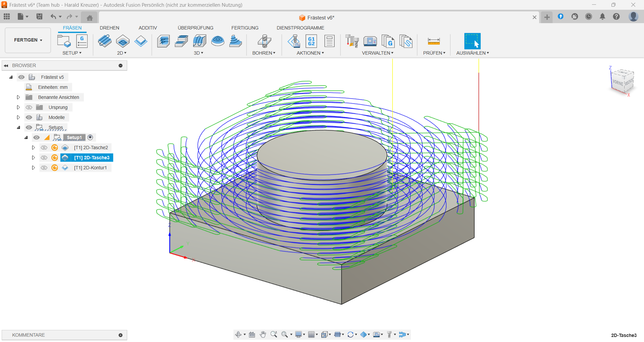
Task: Activate the Select tool icon
Action: coord(472,41)
